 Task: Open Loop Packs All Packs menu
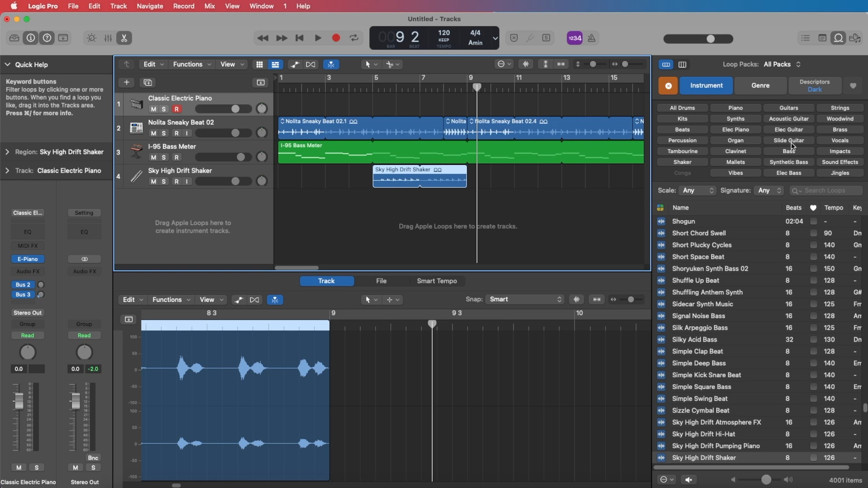(782, 65)
